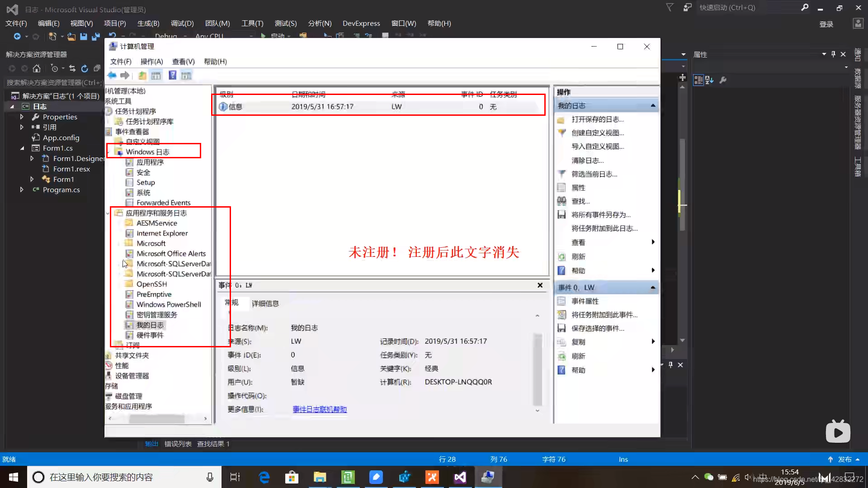
Task: Go back with the blue arrow in Computer Management toolbar
Action: [112, 76]
